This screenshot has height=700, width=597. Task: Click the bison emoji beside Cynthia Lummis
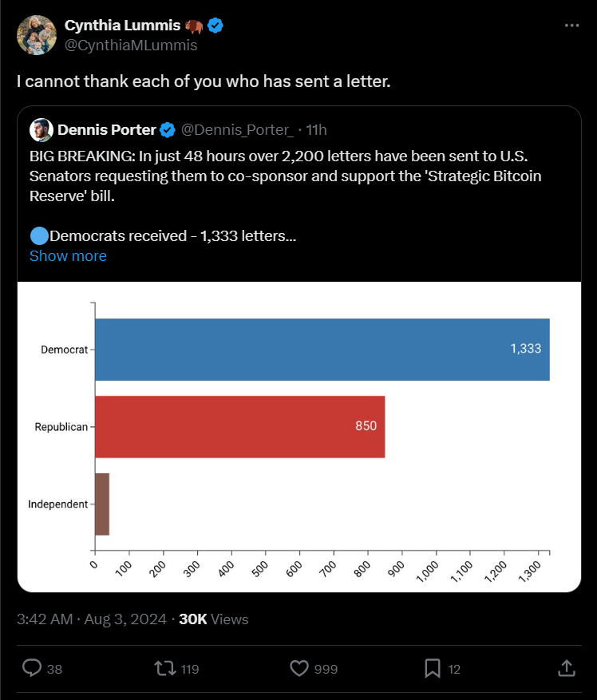coord(194,26)
